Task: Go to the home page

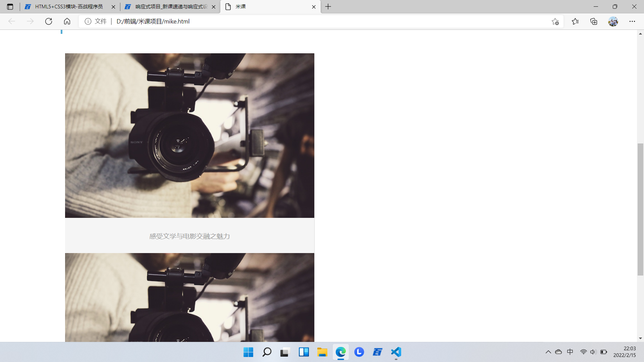Action: click(x=67, y=21)
